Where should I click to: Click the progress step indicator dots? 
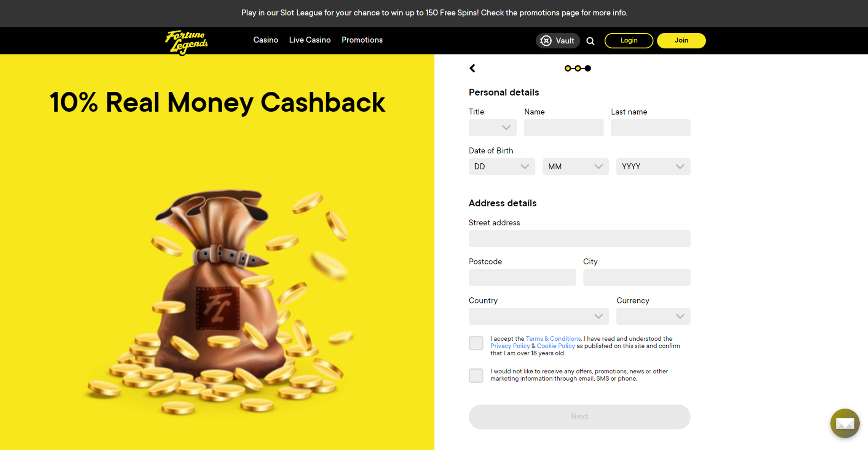pyautogui.click(x=578, y=68)
